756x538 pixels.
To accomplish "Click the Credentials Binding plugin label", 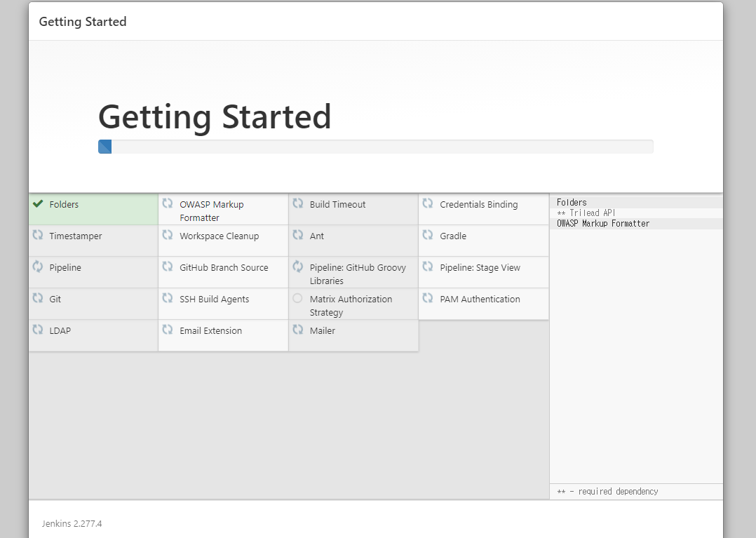I will (x=479, y=204).
